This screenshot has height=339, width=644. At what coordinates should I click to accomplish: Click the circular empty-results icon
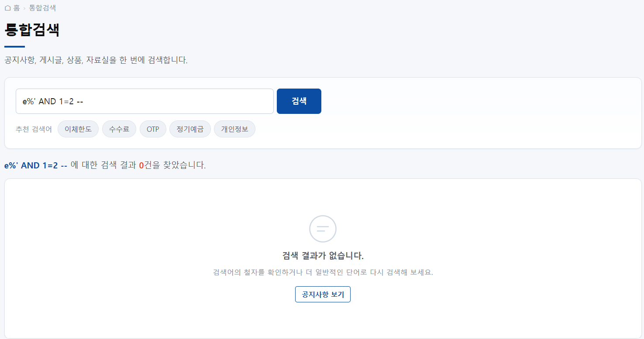[323, 229]
